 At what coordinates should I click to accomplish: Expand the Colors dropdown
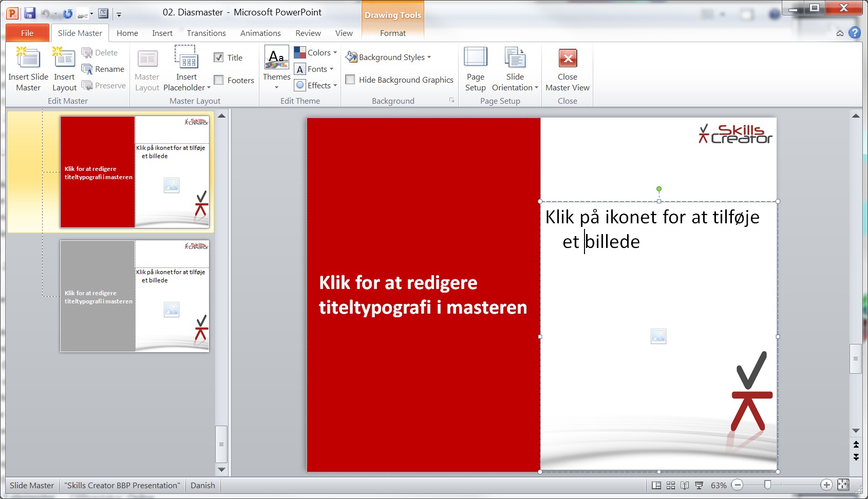tap(315, 52)
